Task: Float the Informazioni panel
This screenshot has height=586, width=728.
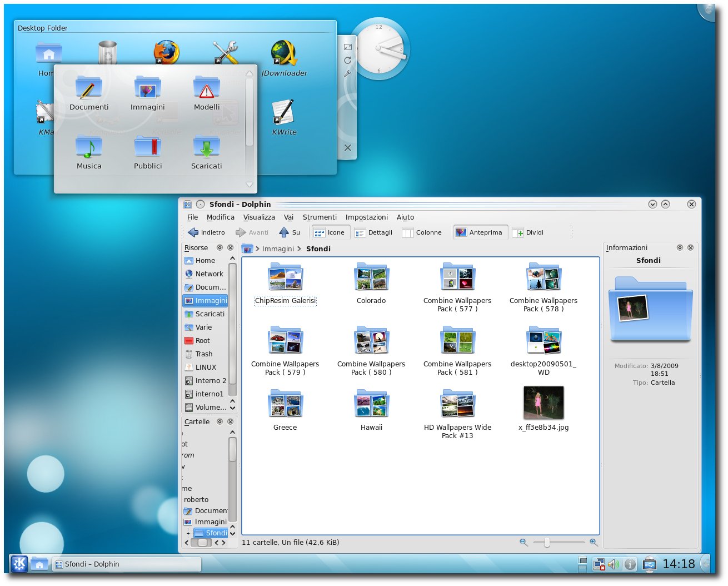Action: [x=680, y=248]
